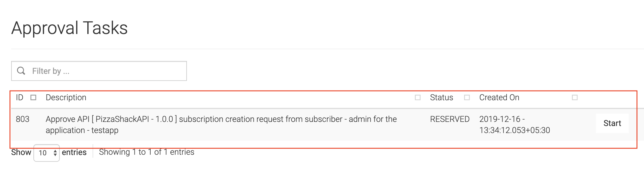
Task: Toggle the checkbox right of Created On
Action: click(575, 98)
